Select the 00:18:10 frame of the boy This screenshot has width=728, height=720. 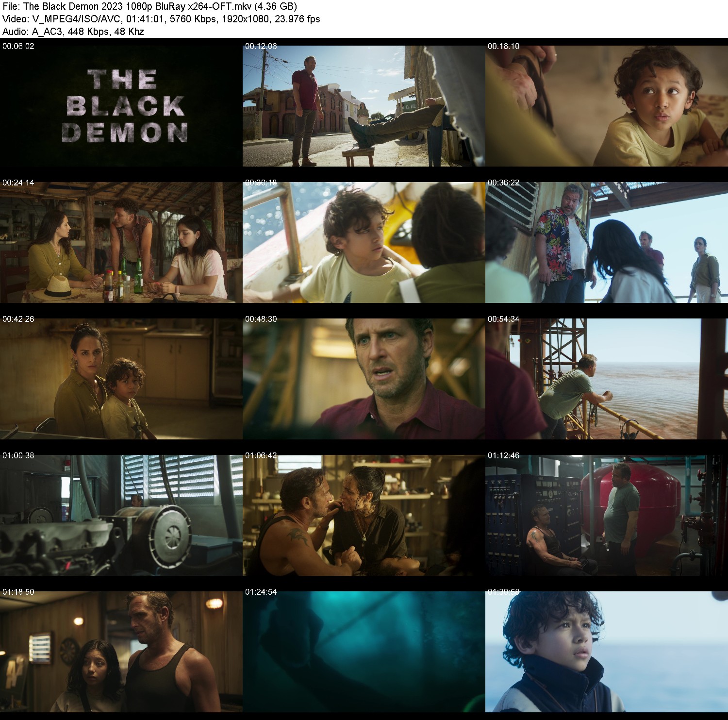[607, 106]
